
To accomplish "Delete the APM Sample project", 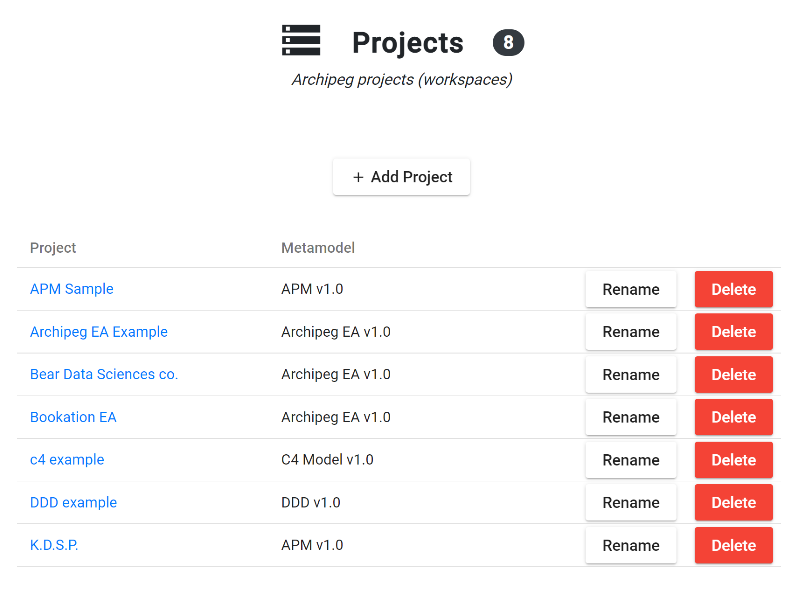I will coord(733,290).
